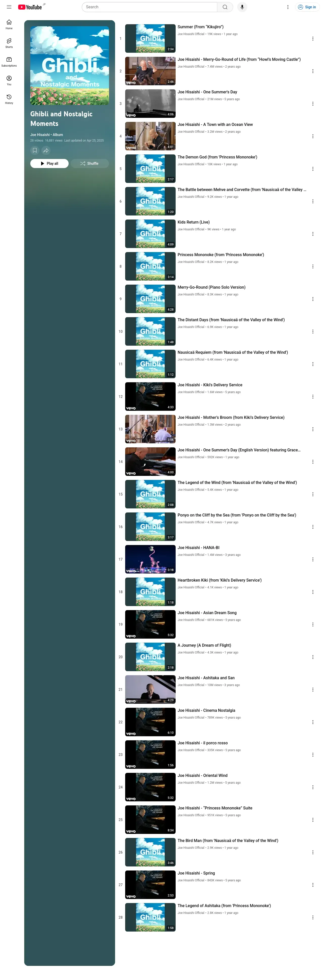
Task: Open Joe Hisaishi - Oriental Wind title
Action: coord(202,775)
